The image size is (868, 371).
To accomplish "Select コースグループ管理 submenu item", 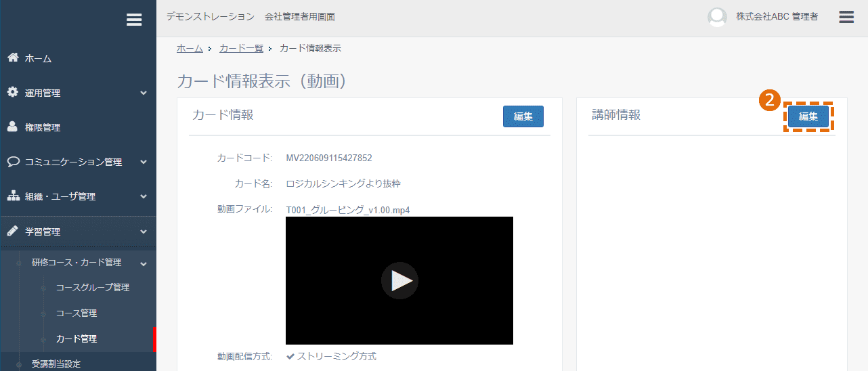I will tap(93, 287).
